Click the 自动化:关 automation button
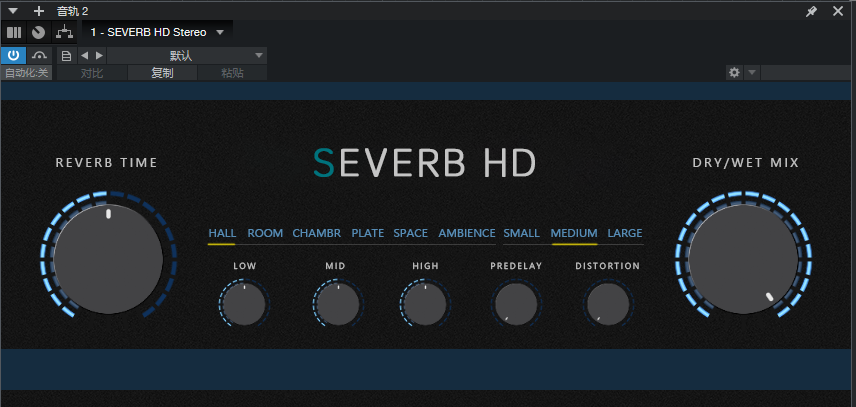Image resolution: width=856 pixels, height=407 pixels. (x=27, y=73)
